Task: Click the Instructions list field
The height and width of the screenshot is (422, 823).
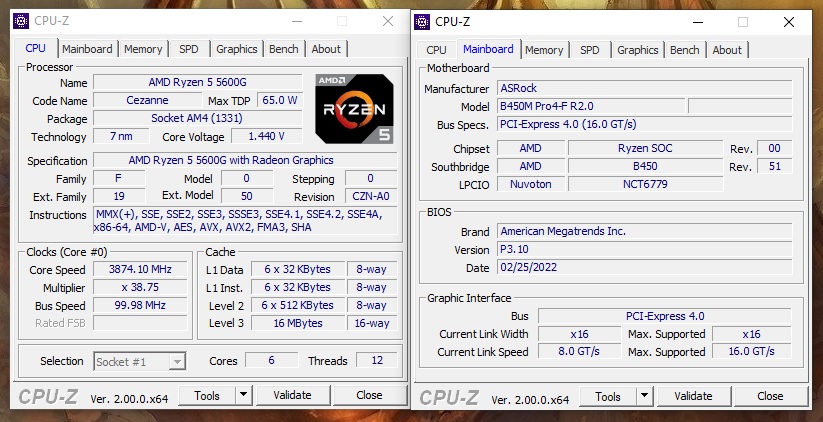Action: pos(245,220)
